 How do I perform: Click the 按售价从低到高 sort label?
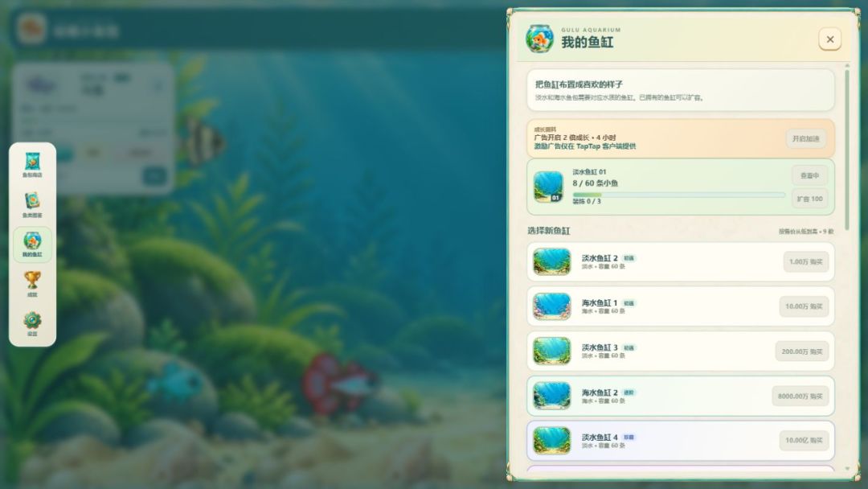pos(806,232)
